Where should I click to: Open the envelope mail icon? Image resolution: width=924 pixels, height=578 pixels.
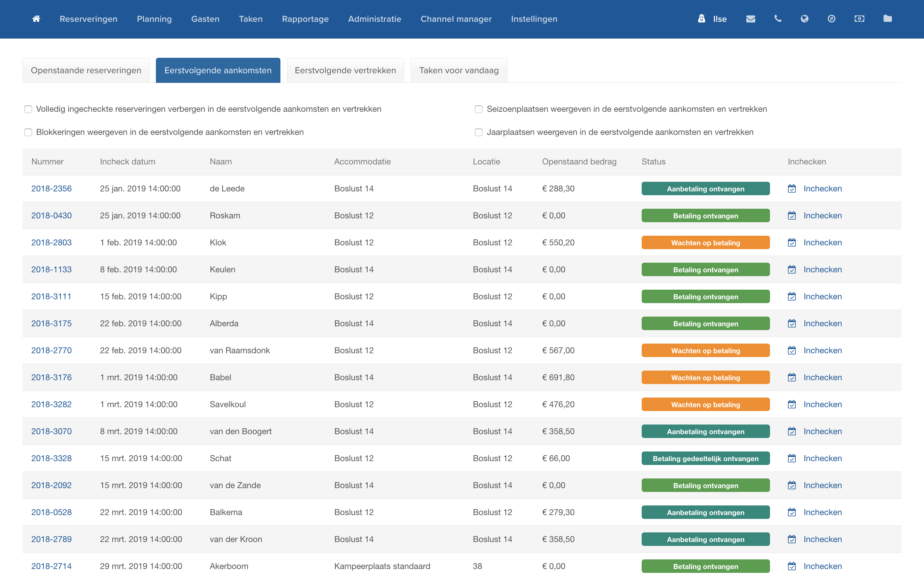pyautogui.click(x=751, y=19)
